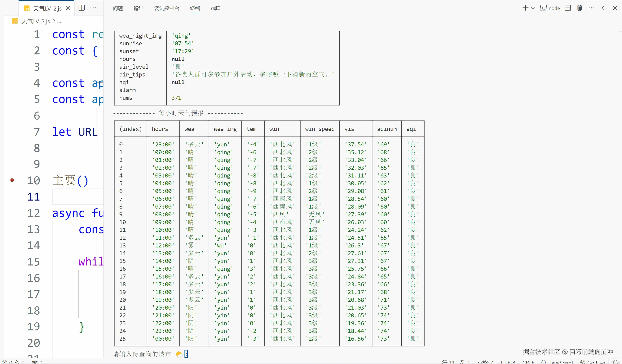Open the terminal launch profile dropdown
The height and width of the screenshot is (364, 622).
click(533, 8)
